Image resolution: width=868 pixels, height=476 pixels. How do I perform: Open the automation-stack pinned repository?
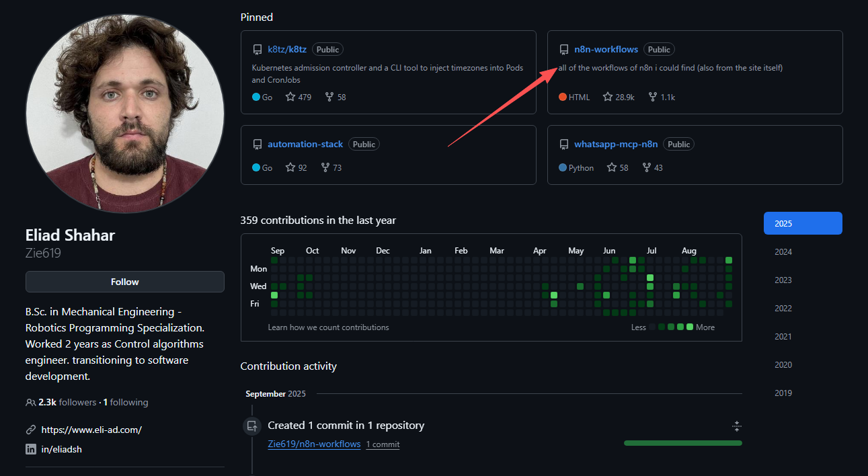305,144
